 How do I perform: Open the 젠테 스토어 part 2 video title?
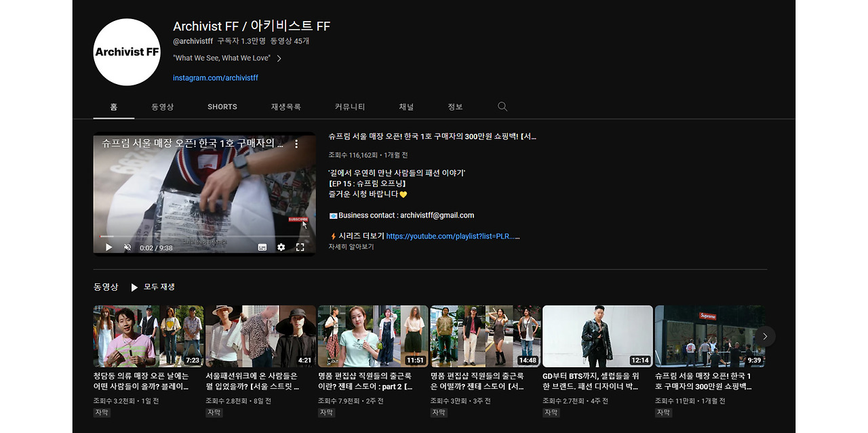pyautogui.click(x=366, y=381)
